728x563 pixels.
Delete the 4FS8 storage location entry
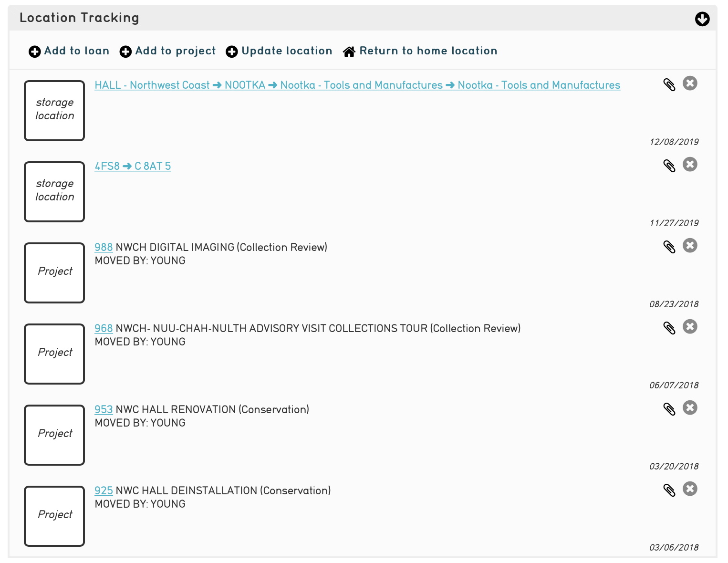pos(690,165)
